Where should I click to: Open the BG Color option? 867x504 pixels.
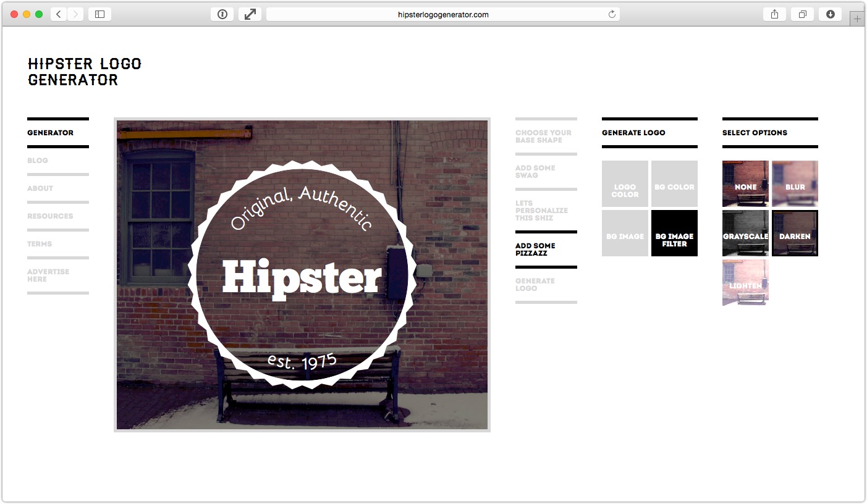[674, 183]
